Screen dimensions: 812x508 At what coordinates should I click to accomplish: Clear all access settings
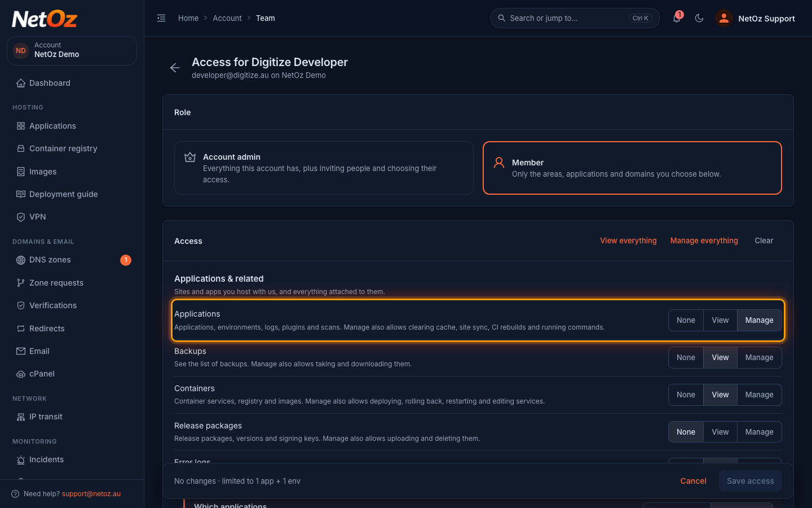[x=764, y=240]
